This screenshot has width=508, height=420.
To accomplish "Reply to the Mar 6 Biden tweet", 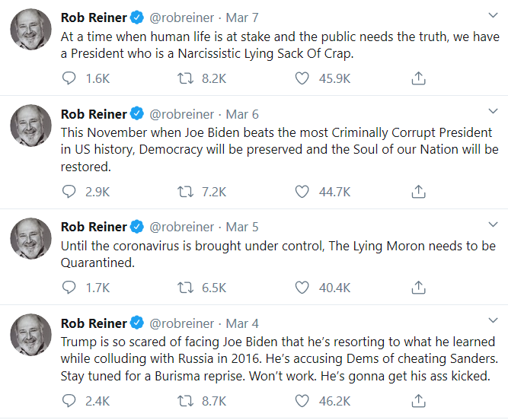I will tap(69, 192).
